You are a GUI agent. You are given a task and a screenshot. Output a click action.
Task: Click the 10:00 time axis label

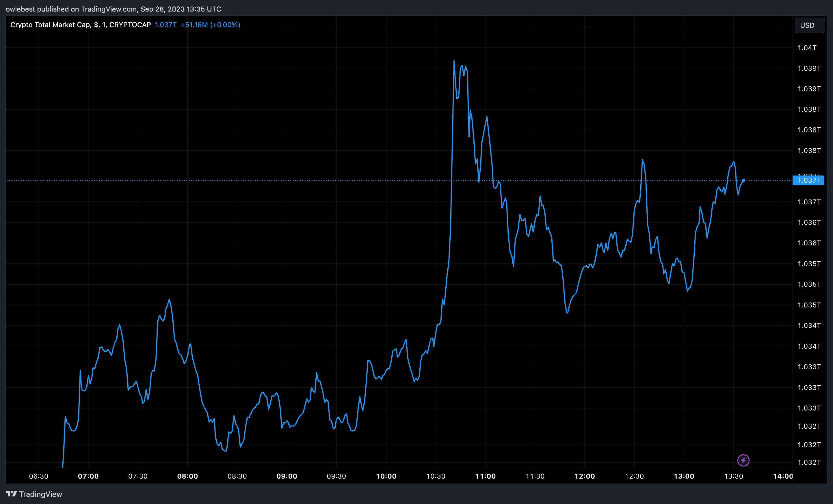tap(386, 476)
